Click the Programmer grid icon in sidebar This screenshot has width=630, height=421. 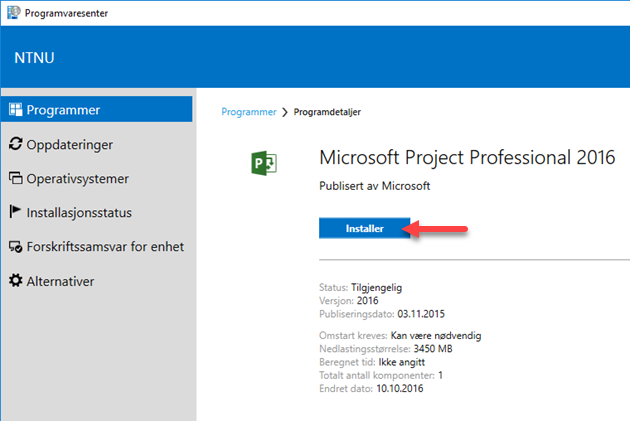(16, 109)
